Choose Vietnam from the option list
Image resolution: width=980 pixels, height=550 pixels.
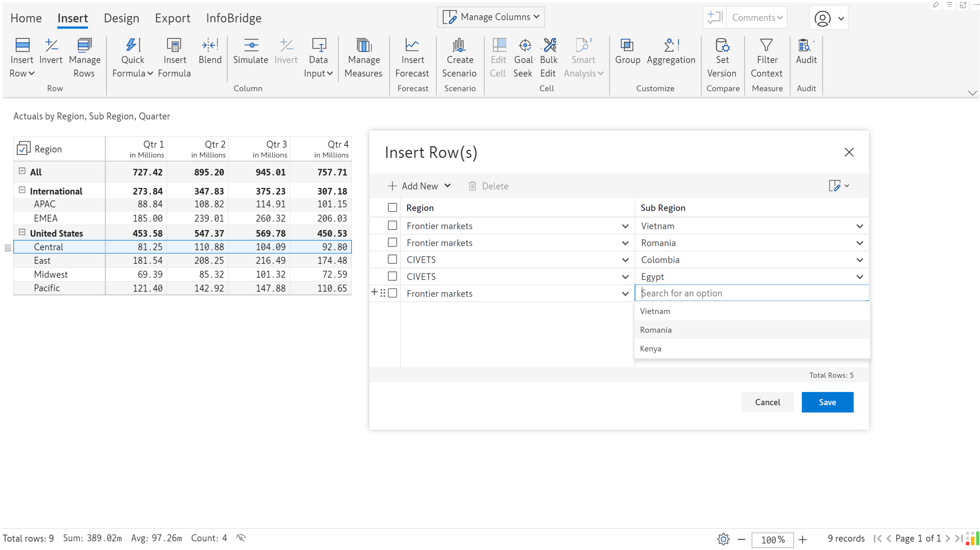tap(752, 311)
